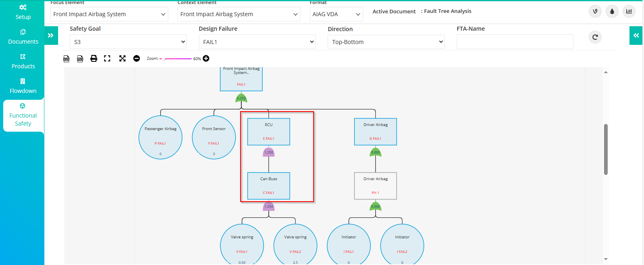Click green 0.000 gate under Driver Airbag PH 1

376,206
